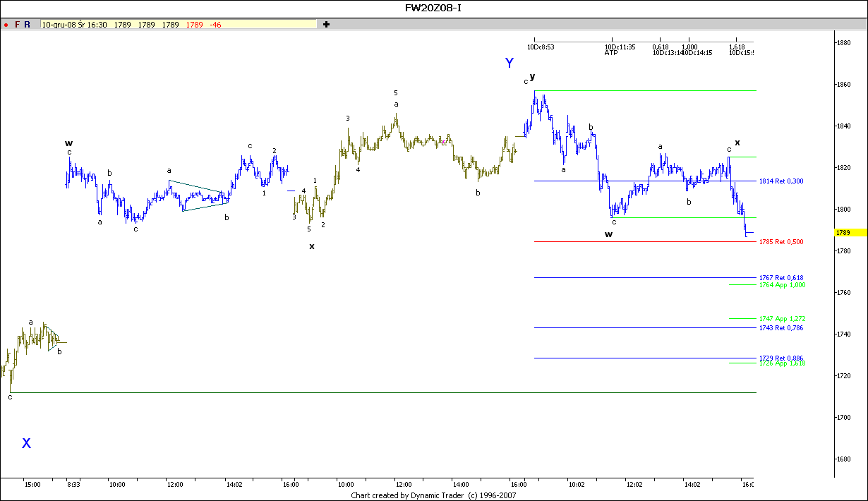
Task: Click the red dot record indicator
Action: point(6,25)
